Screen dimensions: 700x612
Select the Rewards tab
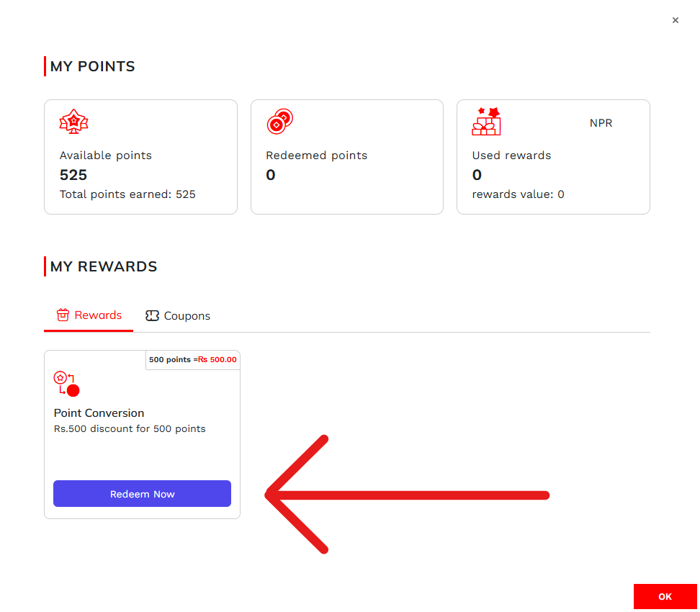pyautogui.click(x=89, y=315)
